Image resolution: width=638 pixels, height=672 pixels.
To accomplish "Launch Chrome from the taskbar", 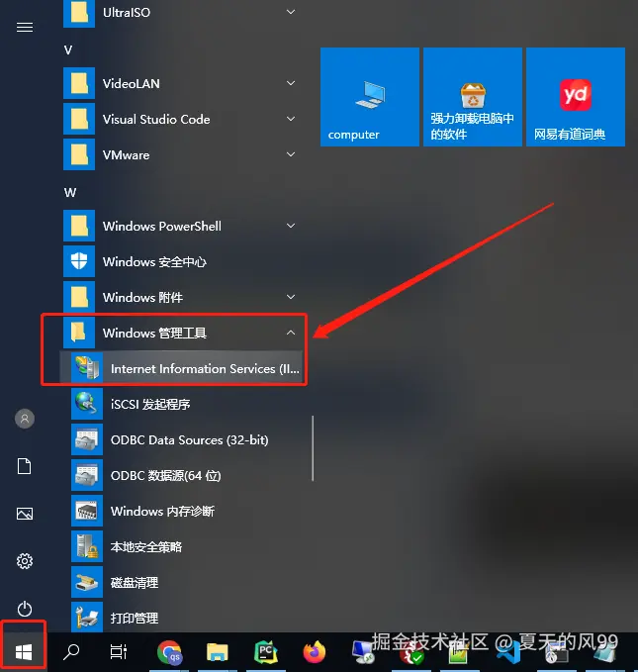I will (170, 652).
